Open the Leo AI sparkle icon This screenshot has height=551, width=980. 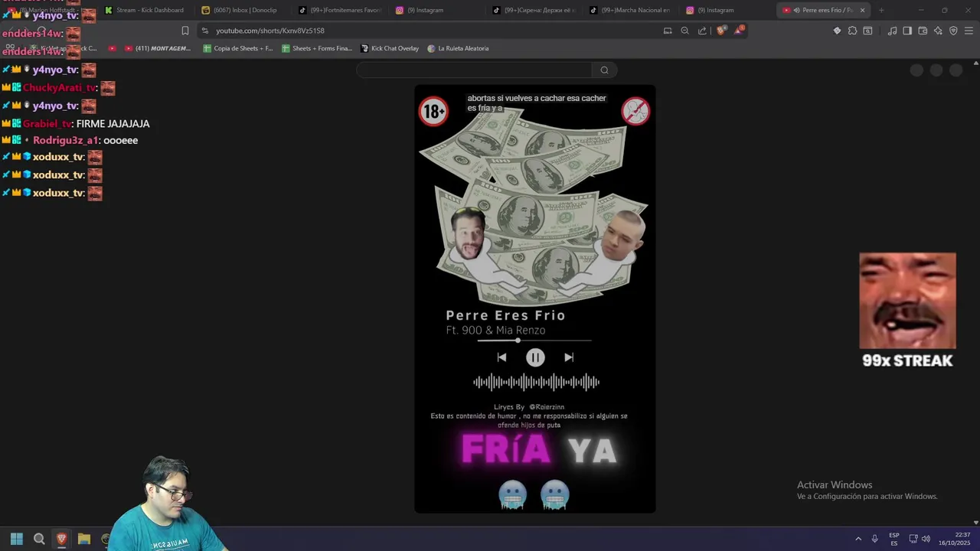click(938, 31)
